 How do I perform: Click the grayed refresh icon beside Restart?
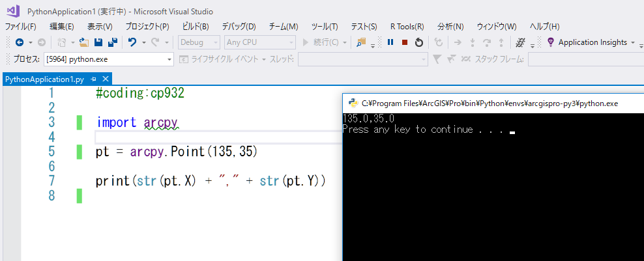[439, 42]
